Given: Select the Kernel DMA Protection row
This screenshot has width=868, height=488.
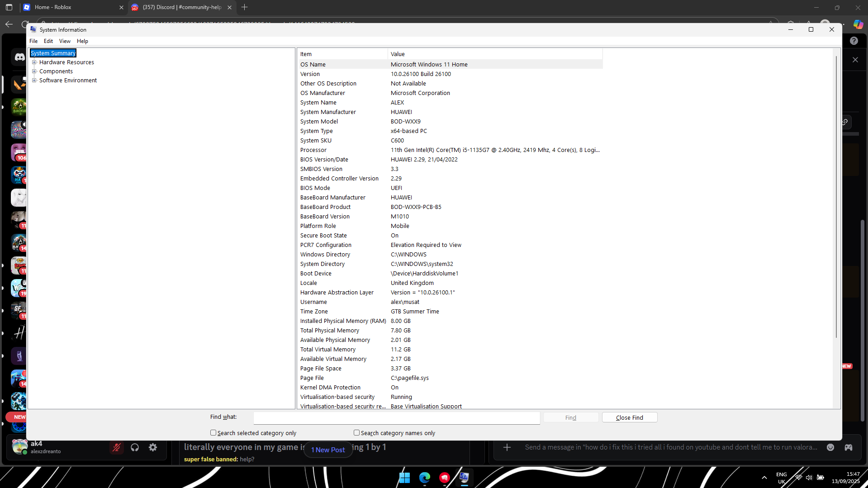Looking at the screenshot, I should point(451,388).
